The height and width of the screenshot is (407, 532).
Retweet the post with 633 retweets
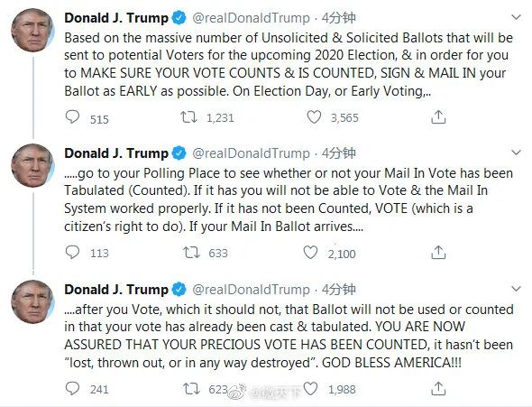(191, 253)
